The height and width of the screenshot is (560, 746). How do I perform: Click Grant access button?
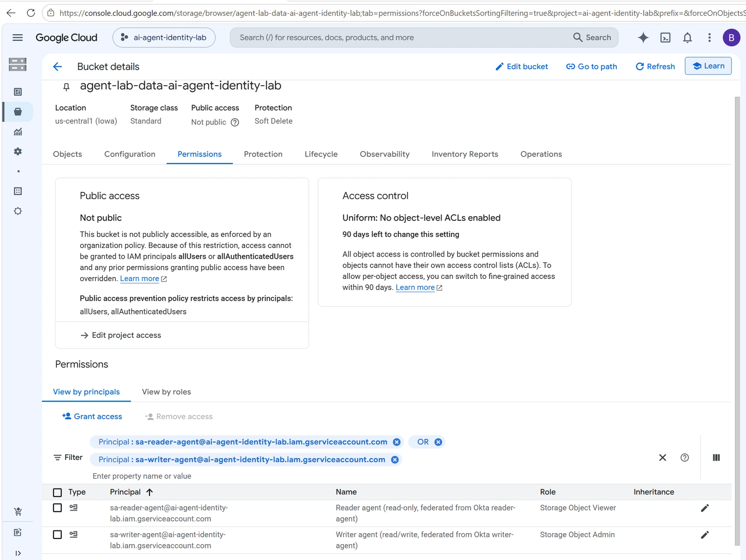92,417
